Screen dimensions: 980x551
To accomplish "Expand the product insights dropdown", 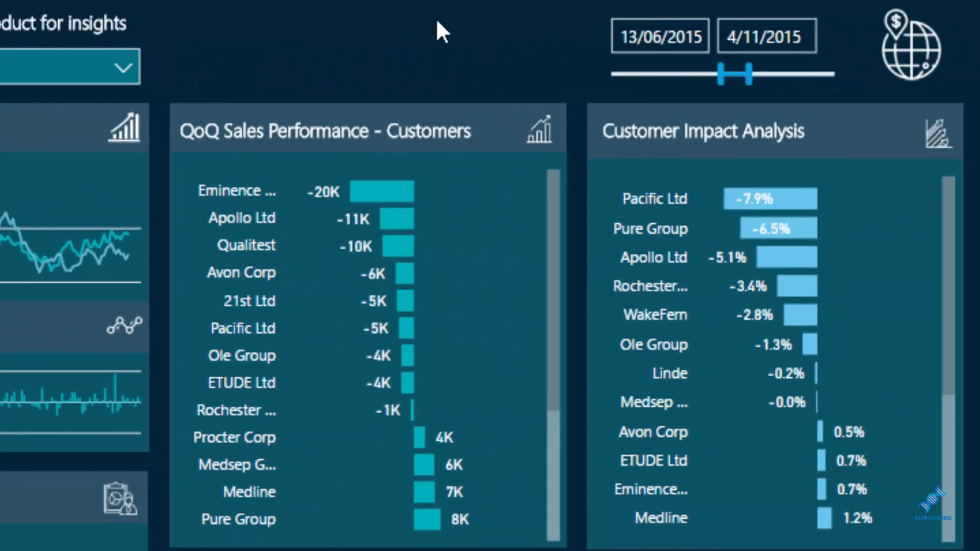I will point(70,67).
